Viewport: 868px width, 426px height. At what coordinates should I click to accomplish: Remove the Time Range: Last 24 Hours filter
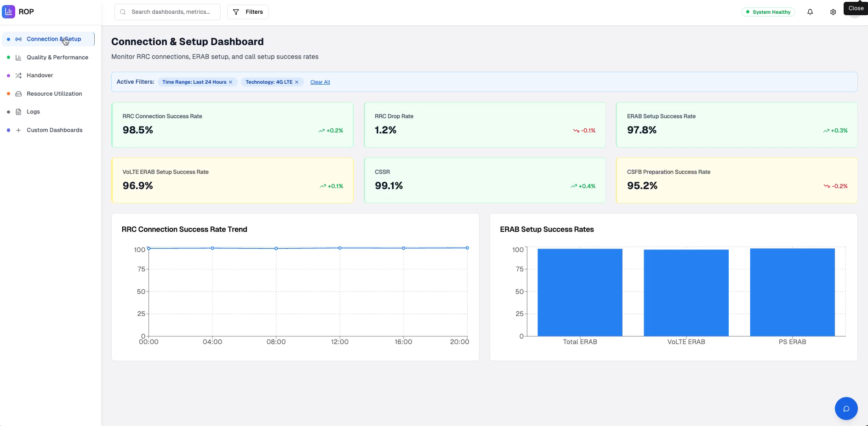tap(230, 82)
